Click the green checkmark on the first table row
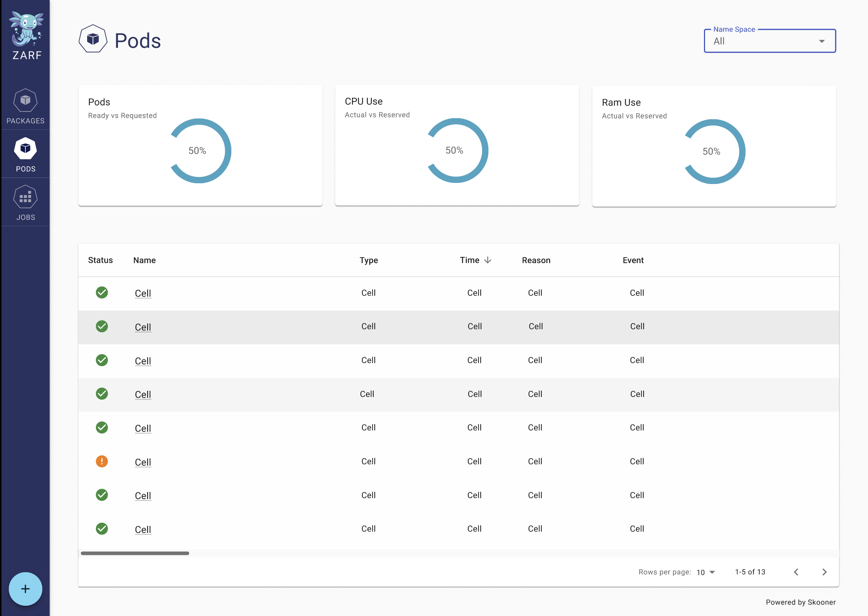 click(x=102, y=293)
